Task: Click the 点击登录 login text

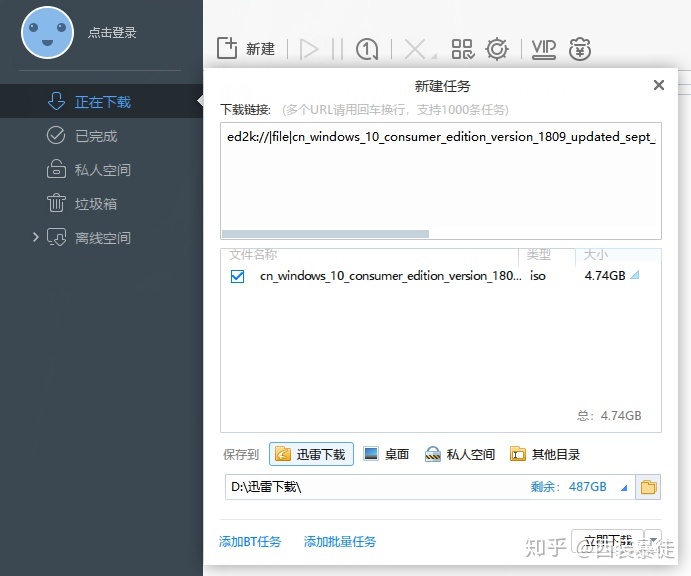Action: tap(112, 33)
